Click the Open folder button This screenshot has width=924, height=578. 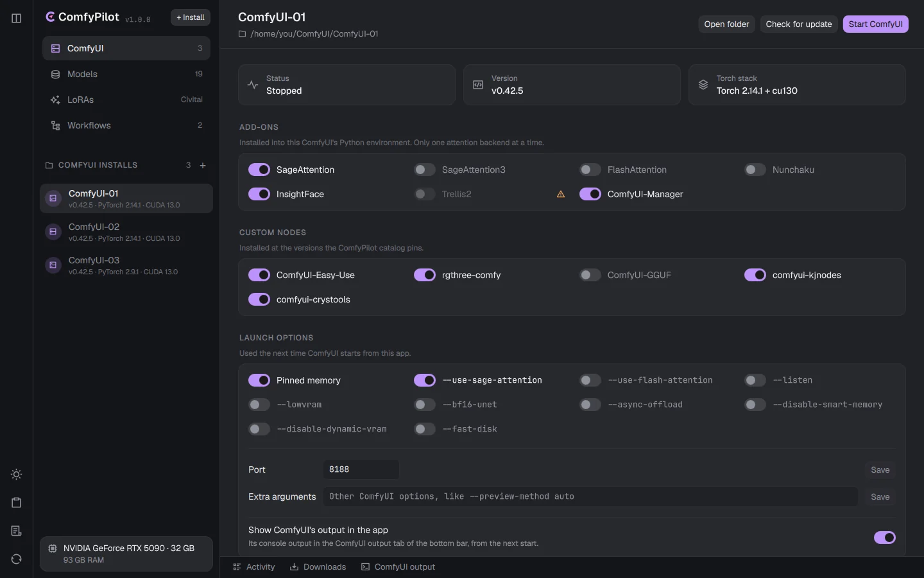[726, 24]
